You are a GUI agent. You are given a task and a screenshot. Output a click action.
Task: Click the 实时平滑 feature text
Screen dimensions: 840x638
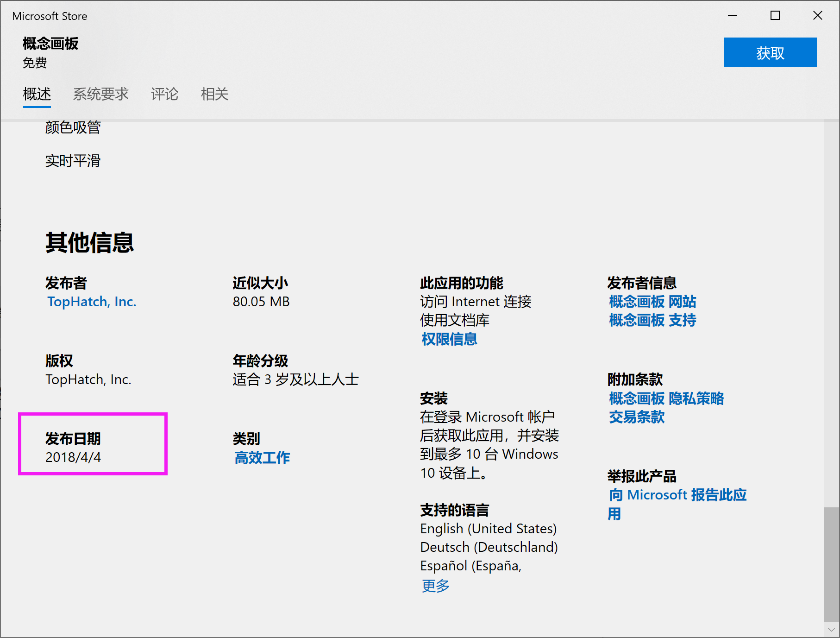[x=73, y=161]
